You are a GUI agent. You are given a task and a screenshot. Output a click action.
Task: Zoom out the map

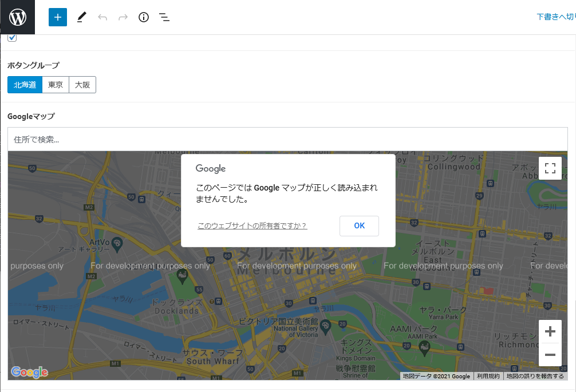coord(550,355)
